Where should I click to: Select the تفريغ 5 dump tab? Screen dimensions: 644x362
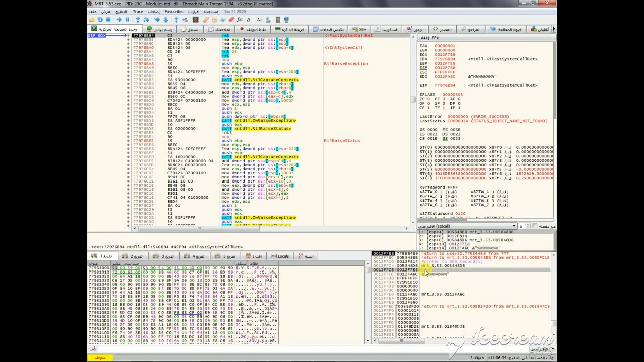(x=227, y=256)
